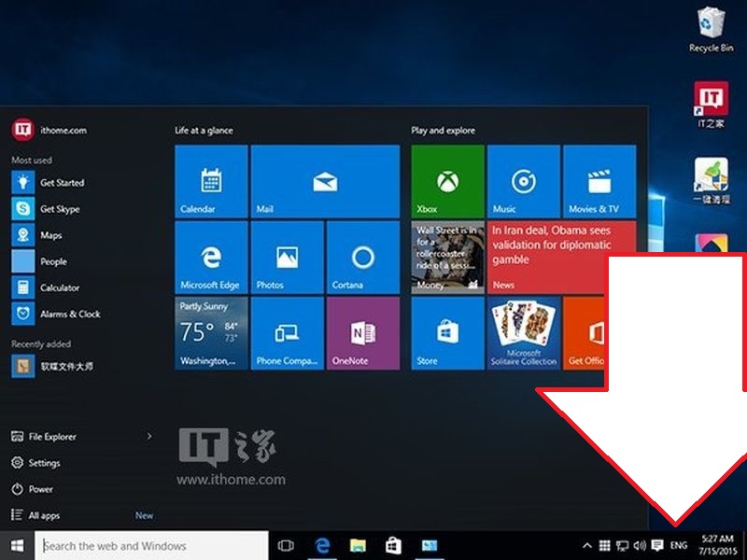Open the Get Office tile
The width and height of the screenshot is (747, 560).
pyautogui.click(x=584, y=333)
